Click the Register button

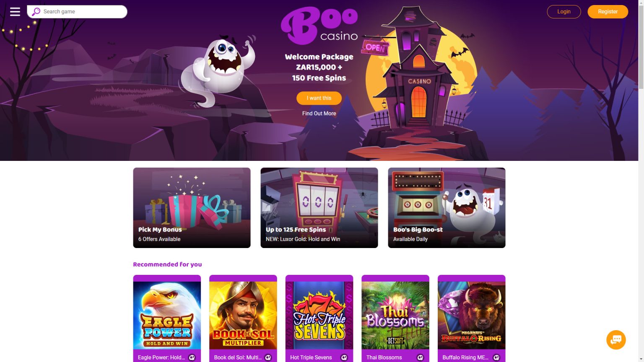608,12
